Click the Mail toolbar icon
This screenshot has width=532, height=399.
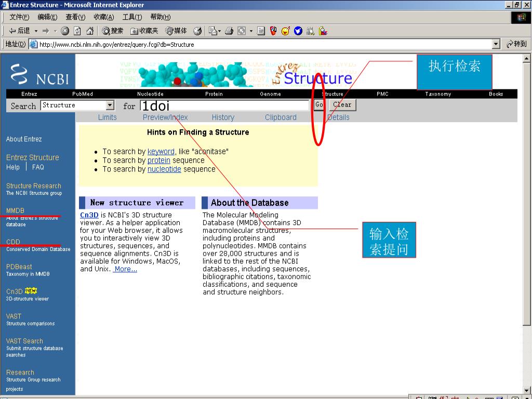click(212, 31)
